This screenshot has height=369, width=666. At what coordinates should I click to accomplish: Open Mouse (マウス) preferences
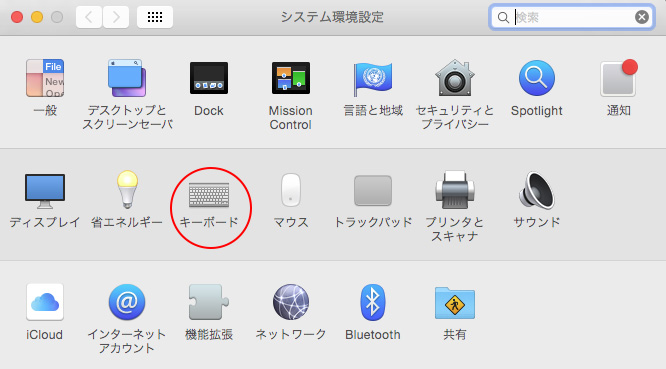pyautogui.click(x=291, y=190)
